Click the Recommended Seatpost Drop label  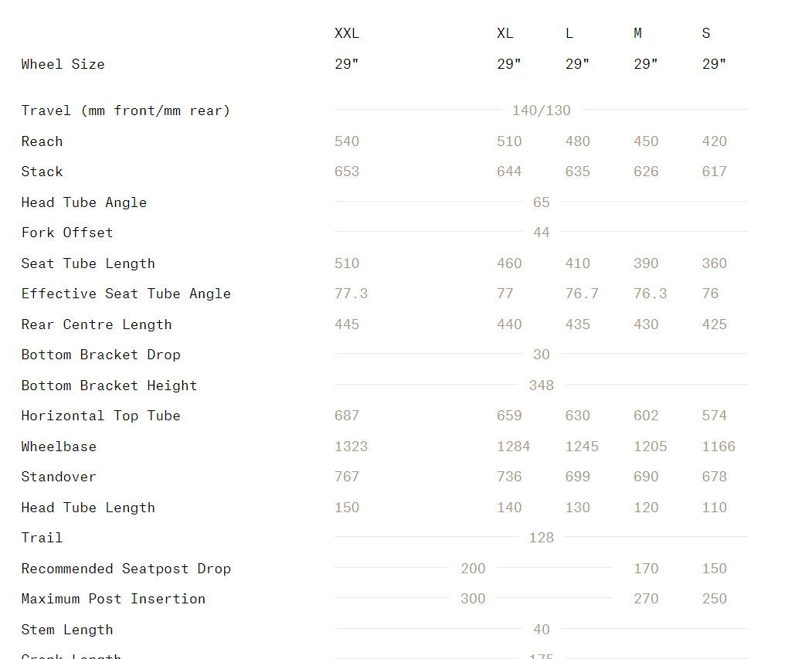(x=126, y=569)
